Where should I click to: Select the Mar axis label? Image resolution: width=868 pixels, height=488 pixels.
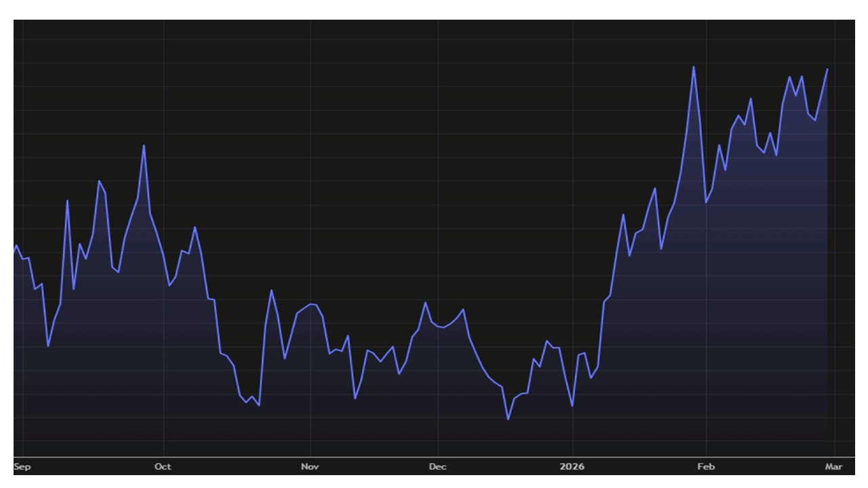point(833,466)
